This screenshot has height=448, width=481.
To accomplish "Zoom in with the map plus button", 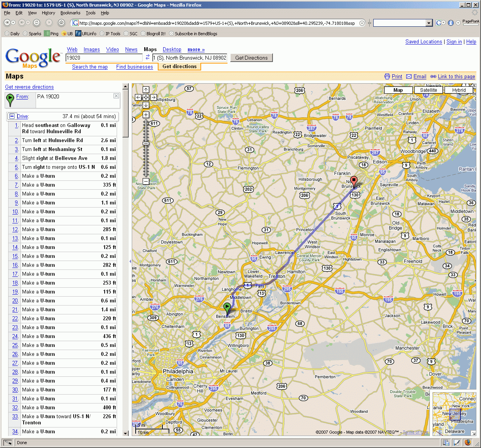I will click(146, 115).
